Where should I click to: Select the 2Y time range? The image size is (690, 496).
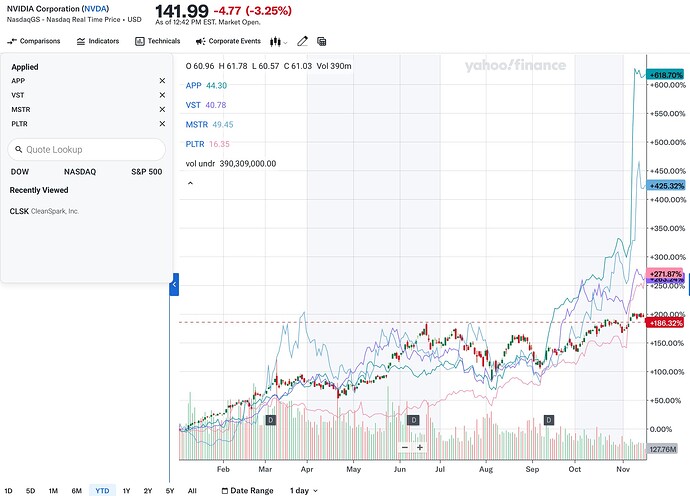point(148,490)
